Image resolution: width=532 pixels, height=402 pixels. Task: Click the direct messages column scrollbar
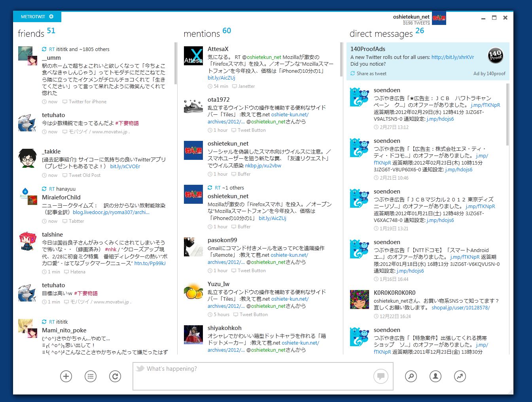coord(507,114)
